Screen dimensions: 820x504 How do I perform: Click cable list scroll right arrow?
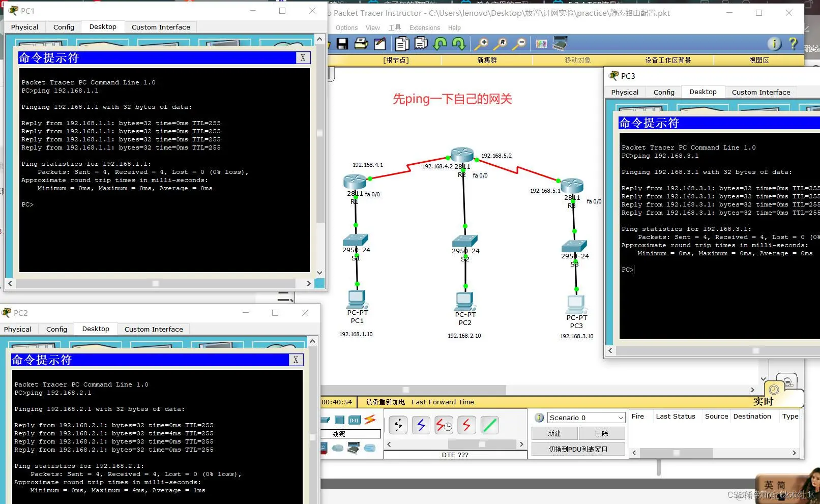(x=521, y=444)
